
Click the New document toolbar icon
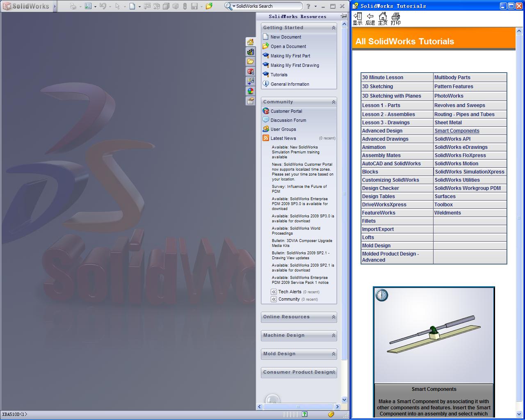(x=132, y=6)
